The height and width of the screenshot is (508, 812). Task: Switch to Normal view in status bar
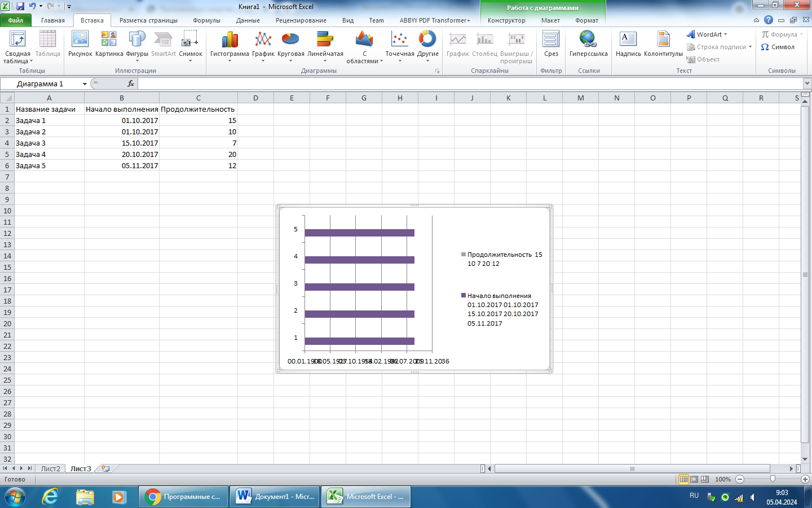click(683, 479)
